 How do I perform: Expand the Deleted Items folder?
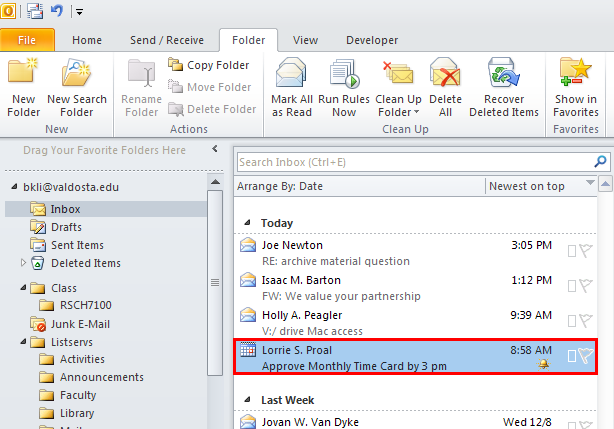(x=23, y=263)
